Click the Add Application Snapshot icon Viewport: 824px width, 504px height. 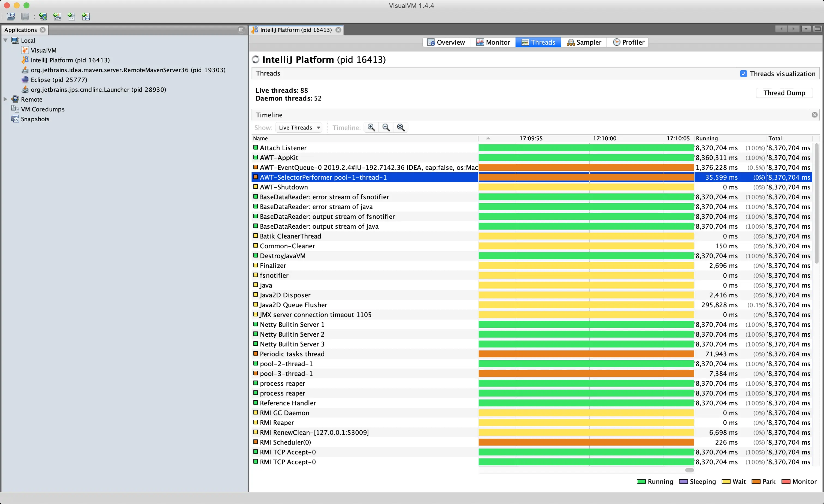pos(86,16)
